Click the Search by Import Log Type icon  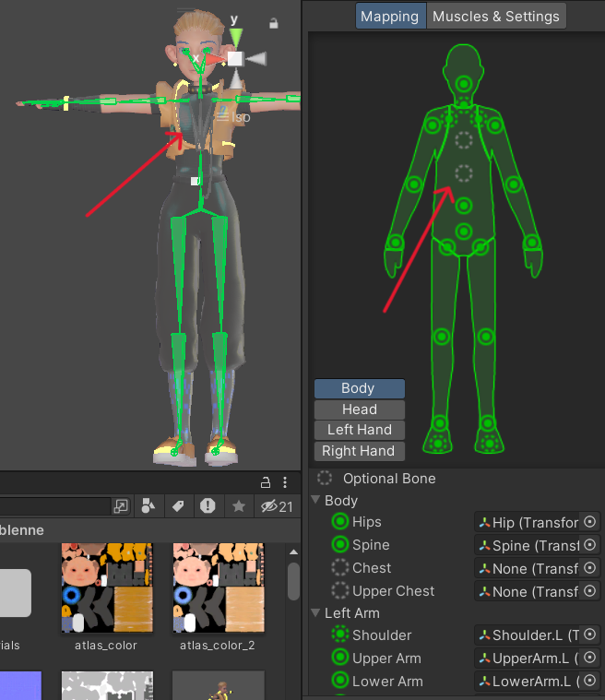(x=208, y=505)
